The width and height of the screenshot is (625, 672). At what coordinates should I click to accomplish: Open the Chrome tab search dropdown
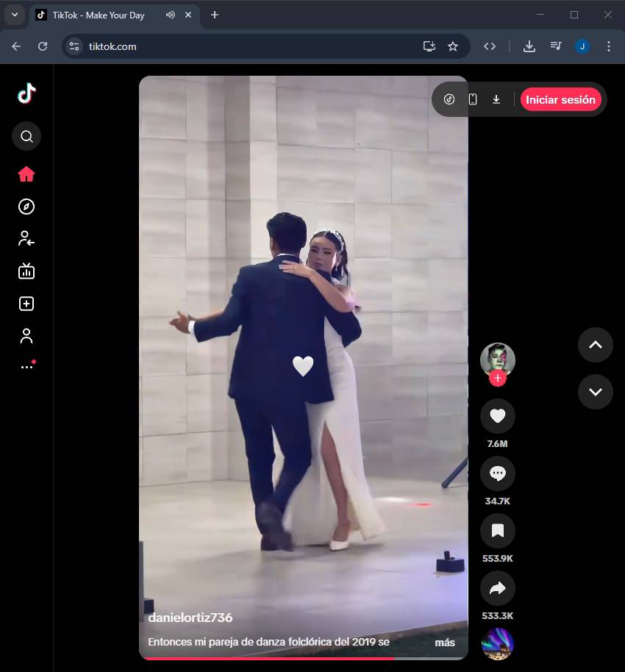[x=14, y=15]
